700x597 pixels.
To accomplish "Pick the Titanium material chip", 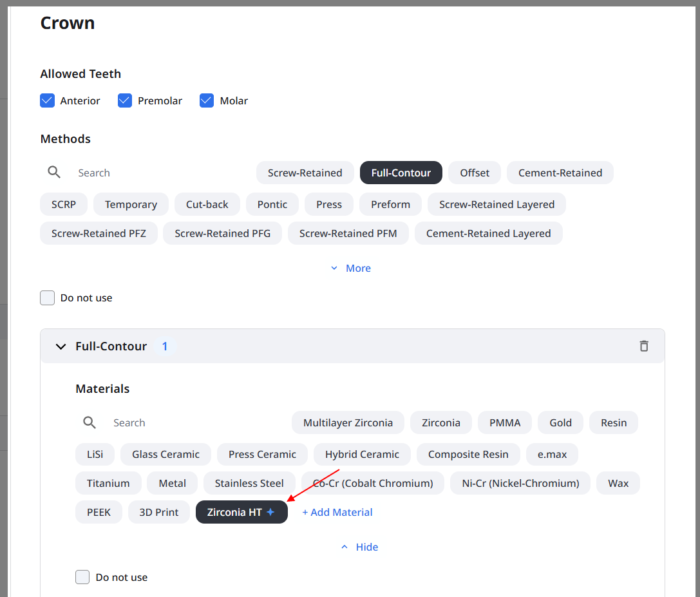I will click(x=108, y=483).
